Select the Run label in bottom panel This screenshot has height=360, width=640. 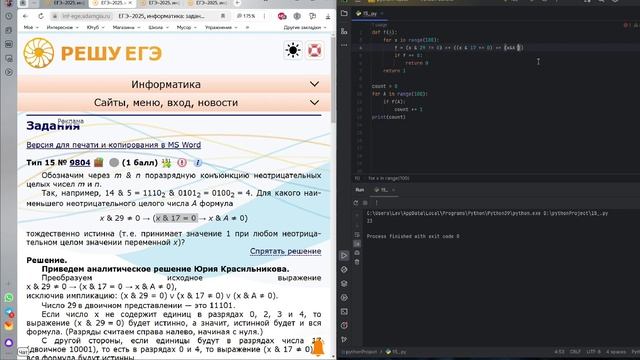(360, 190)
